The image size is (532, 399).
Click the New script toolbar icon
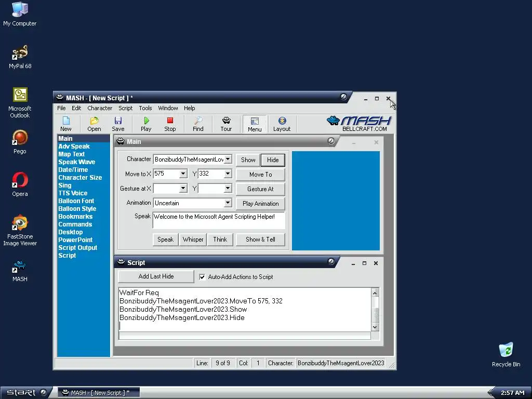click(66, 124)
